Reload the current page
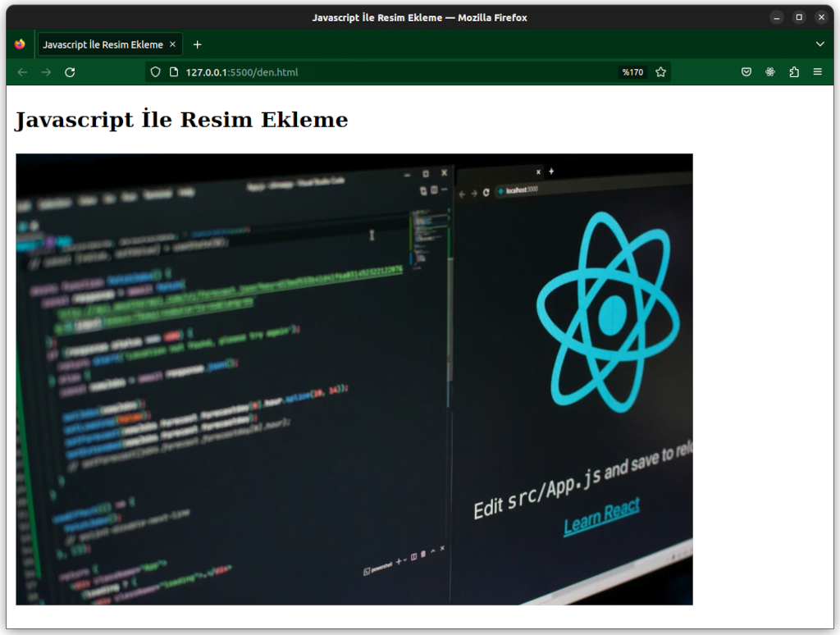Viewport: 840px width, 635px height. coord(70,72)
